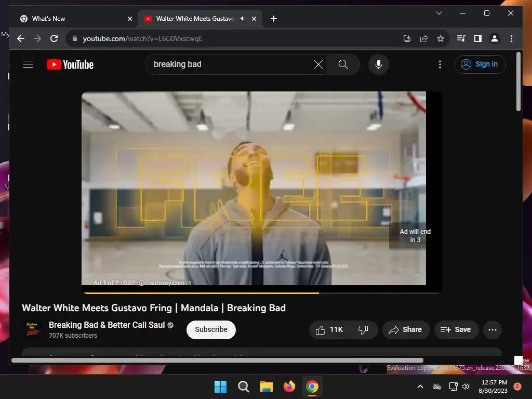Toggle Chrome side panel
This screenshot has width=532, height=399.
pos(478,38)
